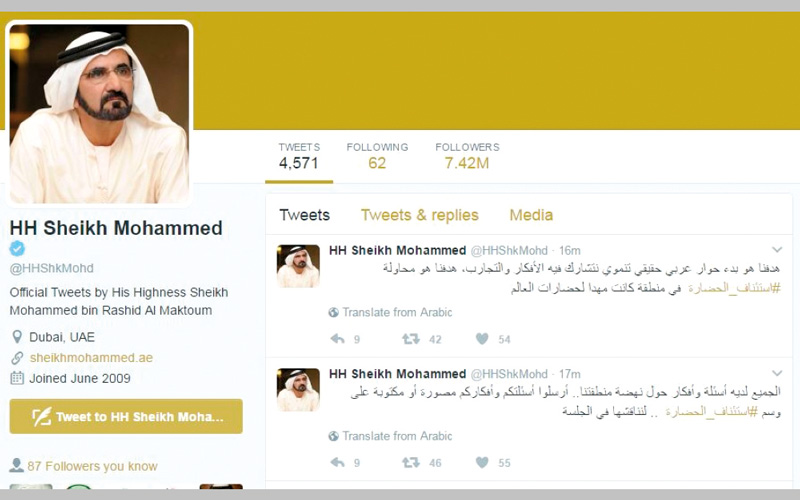Open the Following 62 list
This screenshot has height=500, width=800.
coord(377,156)
